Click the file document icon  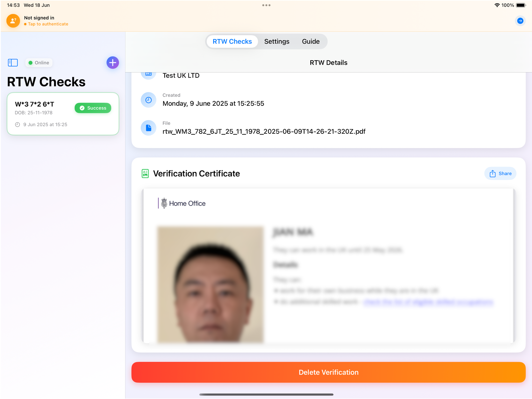(x=148, y=128)
